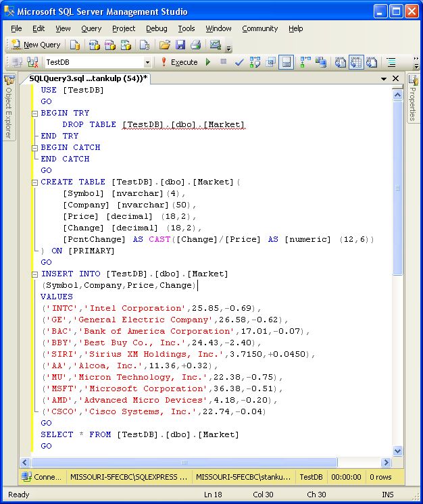The image size is (423, 504).
Task: Collapse the BEGIN CATCH code block
Action: click(34, 148)
